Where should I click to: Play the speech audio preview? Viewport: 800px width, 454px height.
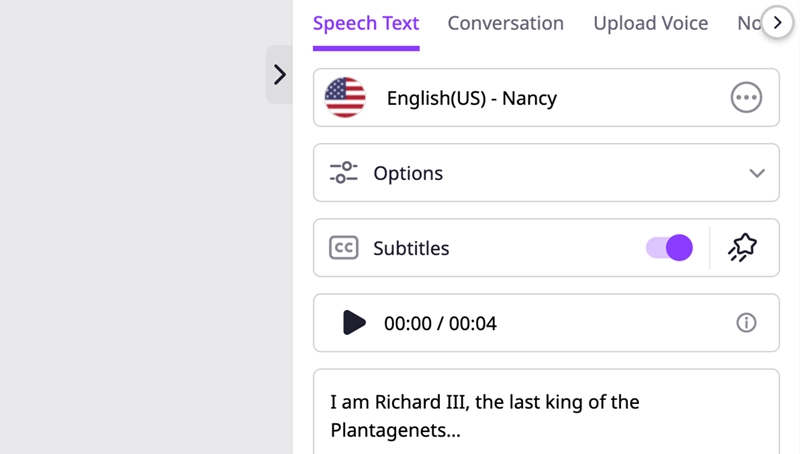(354, 323)
